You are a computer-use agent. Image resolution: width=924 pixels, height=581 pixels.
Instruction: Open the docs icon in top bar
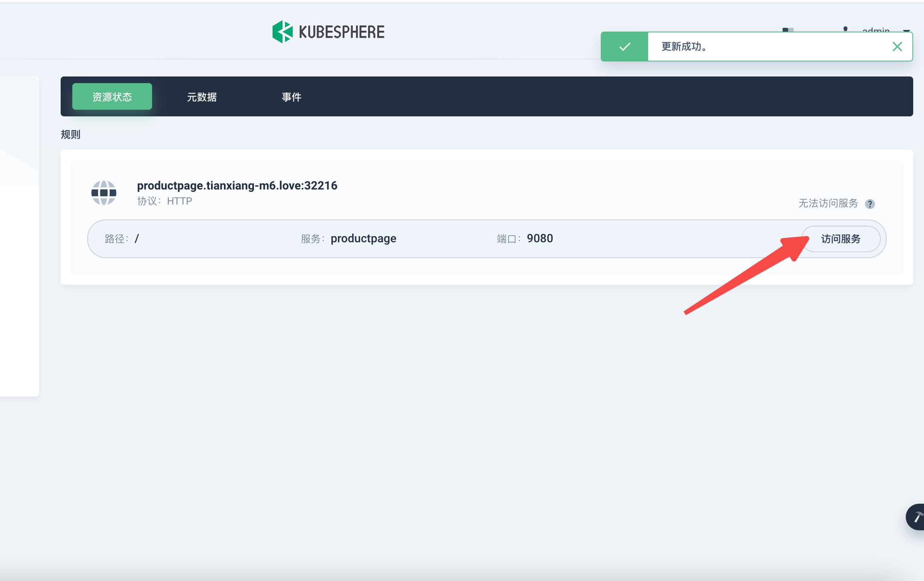click(788, 30)
